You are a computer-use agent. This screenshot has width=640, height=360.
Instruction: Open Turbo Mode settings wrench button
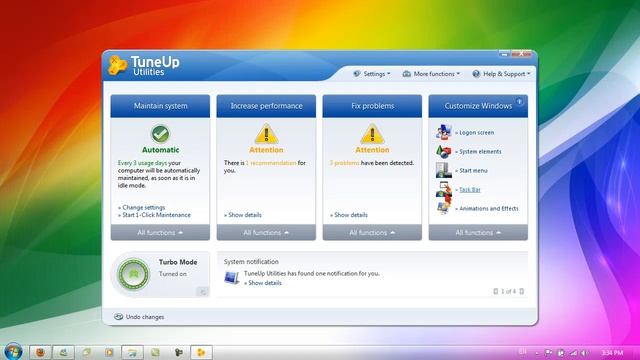[x=202, y=291]
